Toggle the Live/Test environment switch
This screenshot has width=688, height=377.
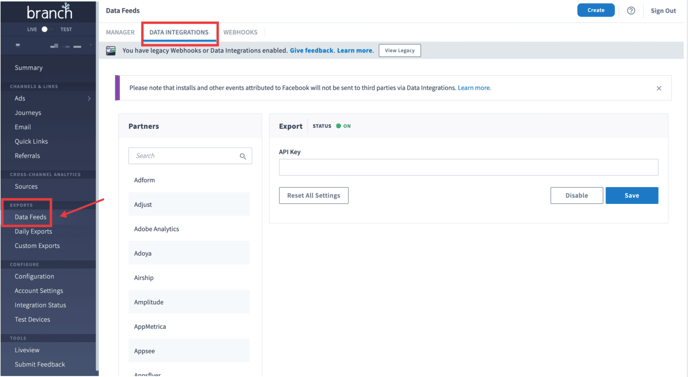tap(47, 29)
